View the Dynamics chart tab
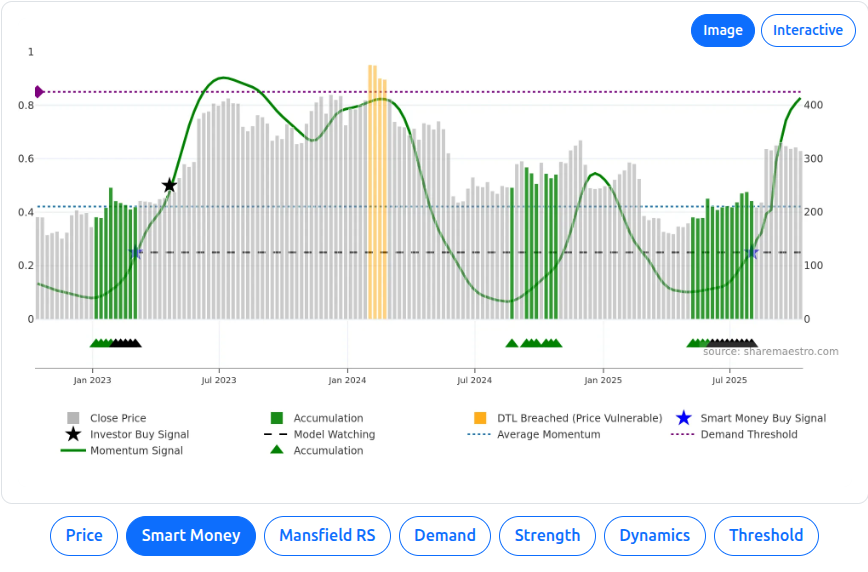 tap(654, 535)
